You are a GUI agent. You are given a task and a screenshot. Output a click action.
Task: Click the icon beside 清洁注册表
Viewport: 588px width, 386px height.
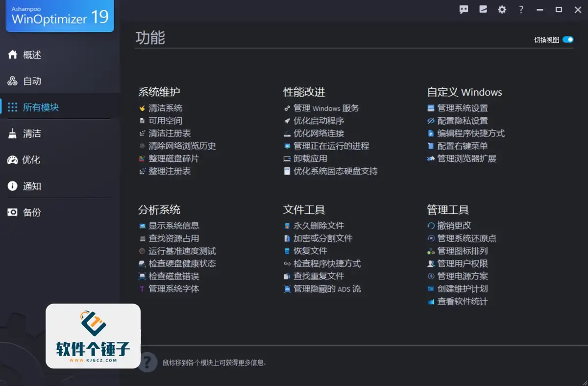(142, 133)
